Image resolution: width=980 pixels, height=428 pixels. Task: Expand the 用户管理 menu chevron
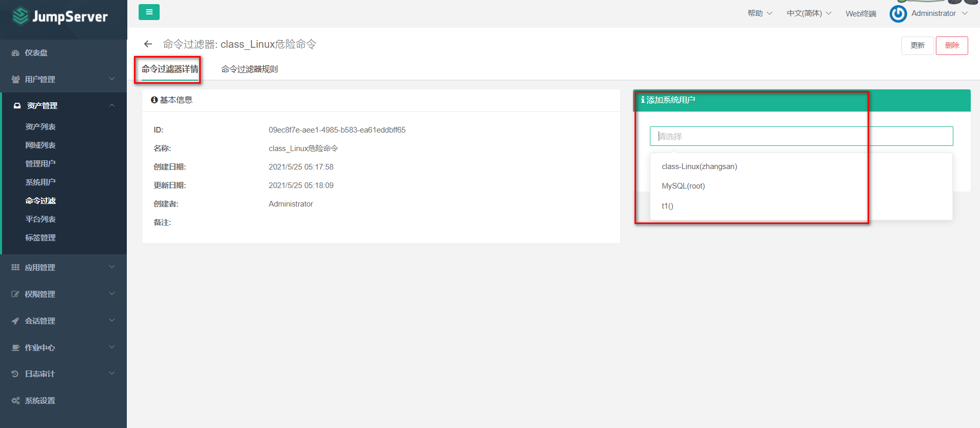[112, 79]
